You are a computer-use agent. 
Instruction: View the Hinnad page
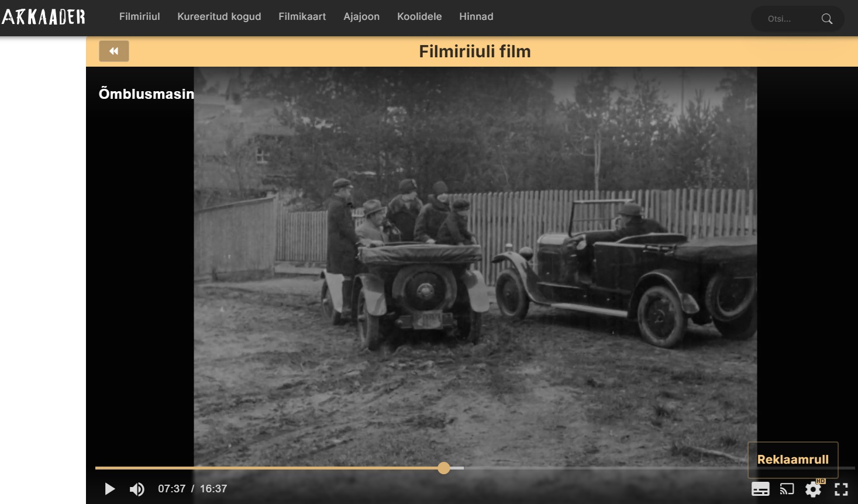pyautogui.click(x=476, y=17)
